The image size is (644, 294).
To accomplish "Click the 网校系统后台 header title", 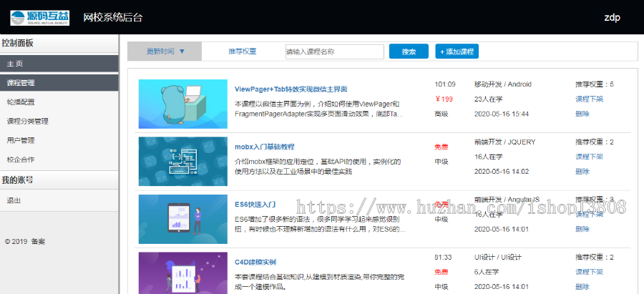I will tap(113, 18).
